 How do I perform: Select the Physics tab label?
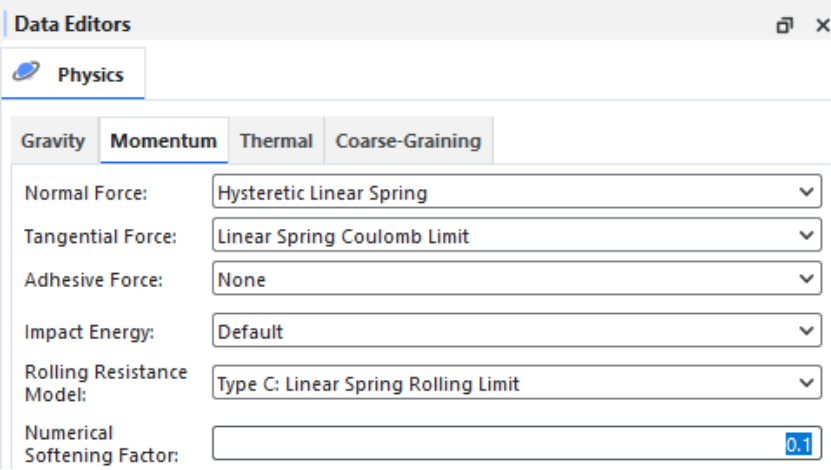91,75
